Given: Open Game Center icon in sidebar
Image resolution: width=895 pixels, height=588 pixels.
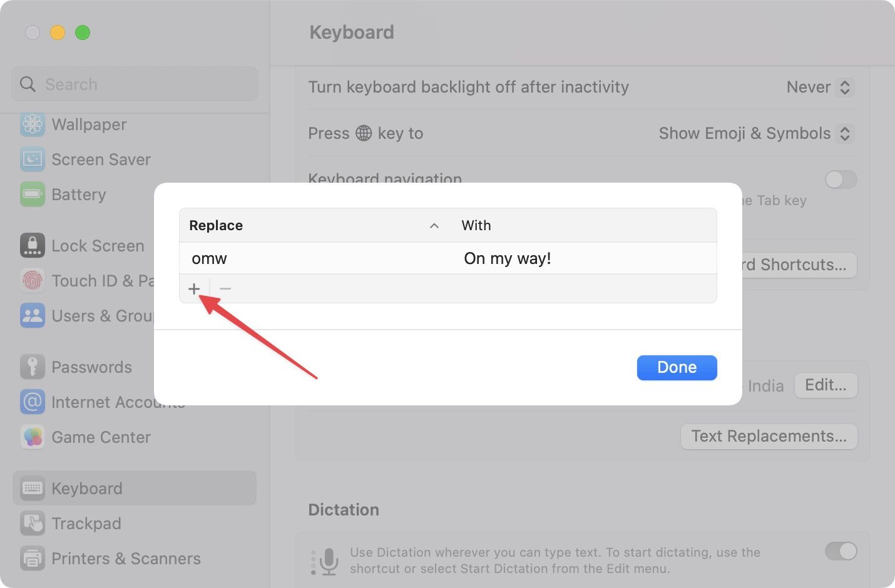Looking at the screenshot, I should point(33,437).
